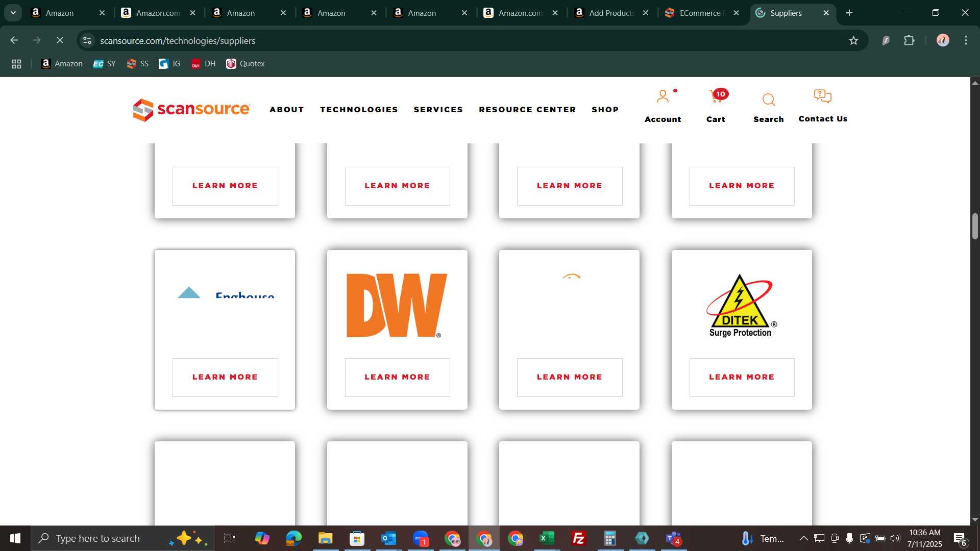Open the SS bookmark

138,64
